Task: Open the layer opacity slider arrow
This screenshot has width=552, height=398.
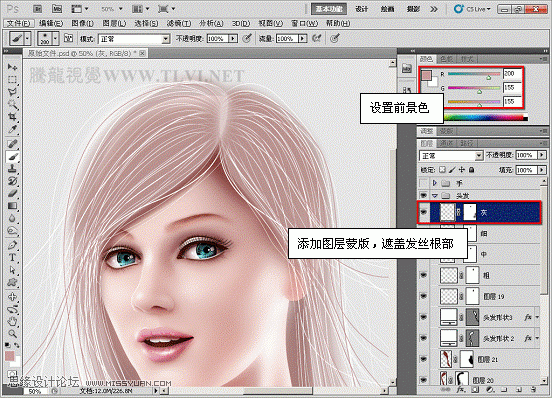Action: pos(542,155)
